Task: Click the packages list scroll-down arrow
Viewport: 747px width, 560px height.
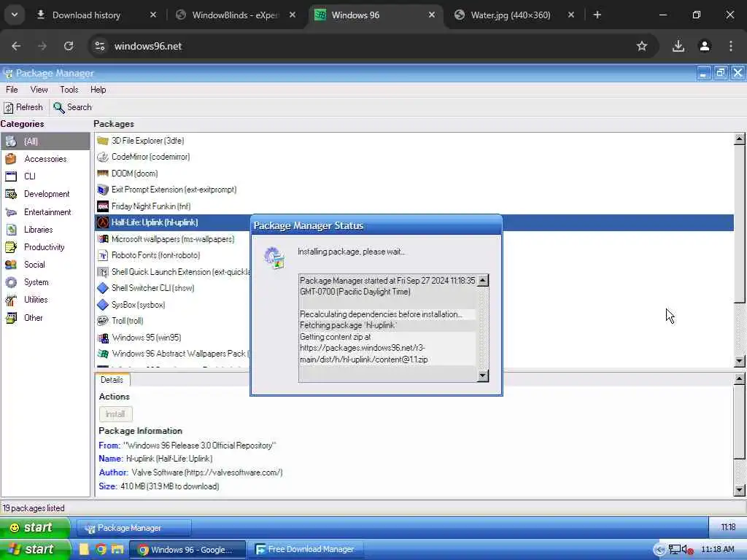Action: click(x=740, y=361)
